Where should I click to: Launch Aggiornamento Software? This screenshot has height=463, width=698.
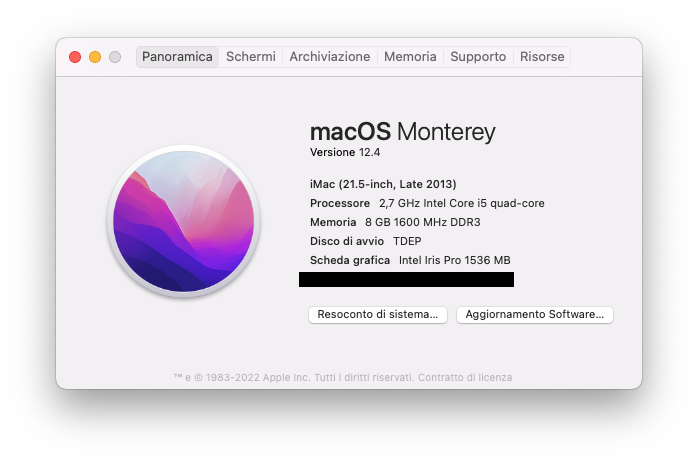tap(535, 314)
